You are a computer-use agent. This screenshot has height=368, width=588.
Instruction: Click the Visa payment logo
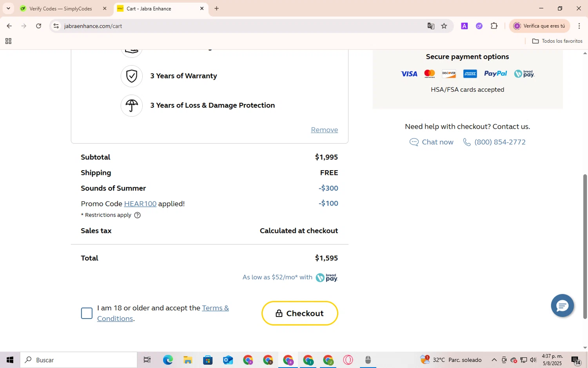pyautogui.click(x=409, y=74)
